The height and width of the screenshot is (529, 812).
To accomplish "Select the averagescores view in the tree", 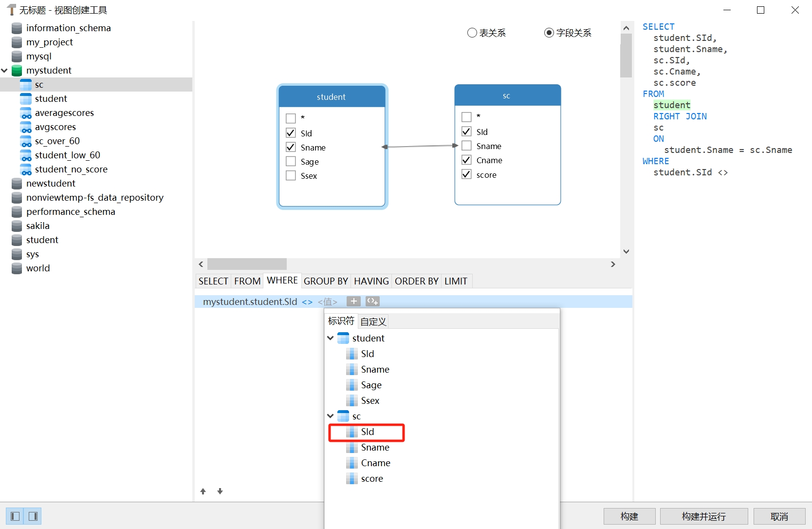I will (64, 113).
